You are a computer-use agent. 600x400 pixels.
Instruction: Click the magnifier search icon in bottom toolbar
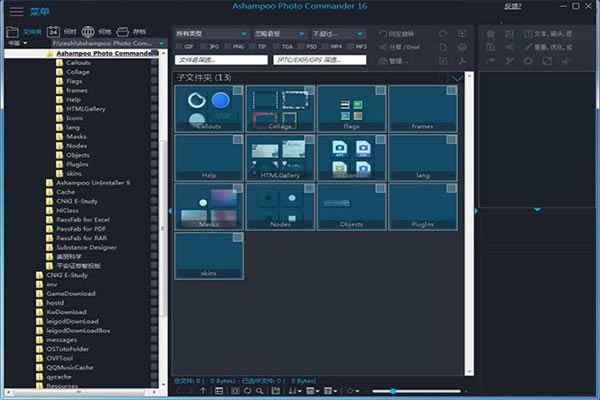point(260,391)
